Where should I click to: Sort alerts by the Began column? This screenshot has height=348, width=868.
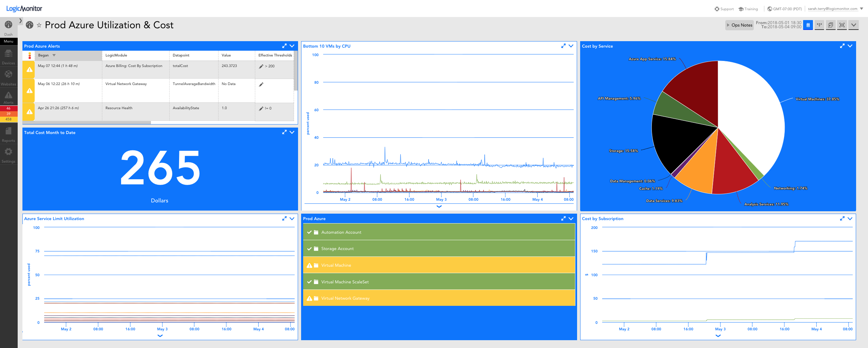pyautogui.click(x=68, y=55)
